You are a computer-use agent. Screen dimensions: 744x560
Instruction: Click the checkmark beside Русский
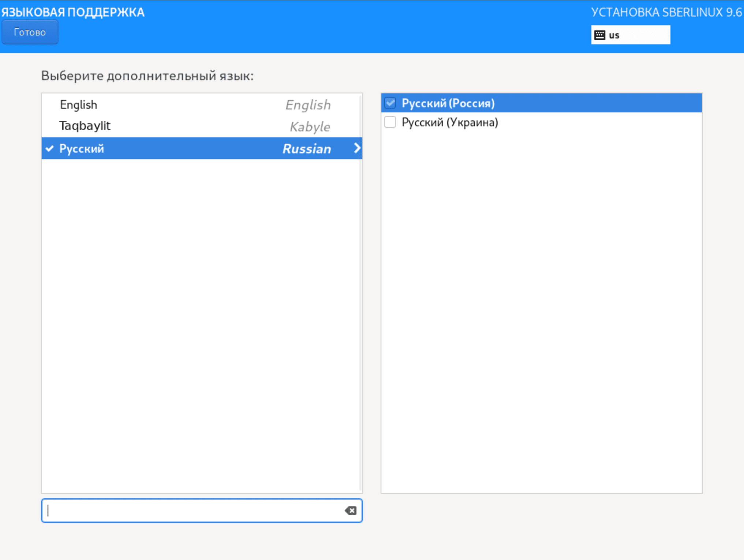tap(49, 149)
